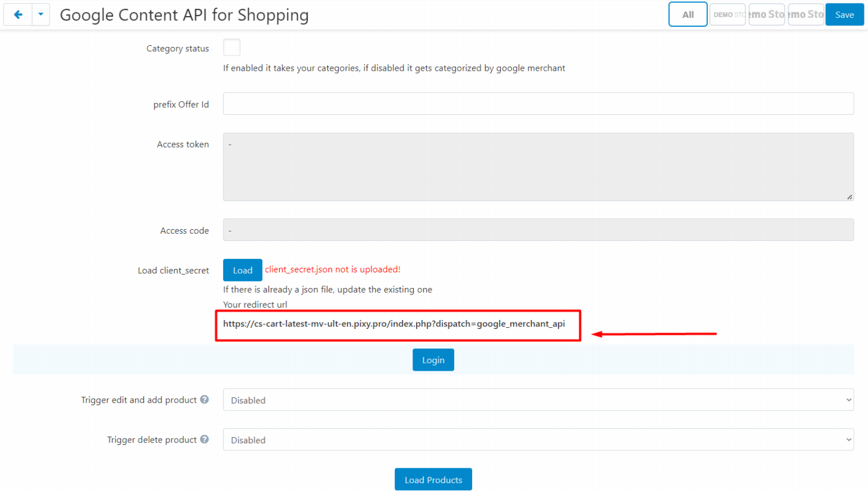Click the prefix Offer Id input field
This screenshot has height=492, width=868.
click(x=538, y=104)
